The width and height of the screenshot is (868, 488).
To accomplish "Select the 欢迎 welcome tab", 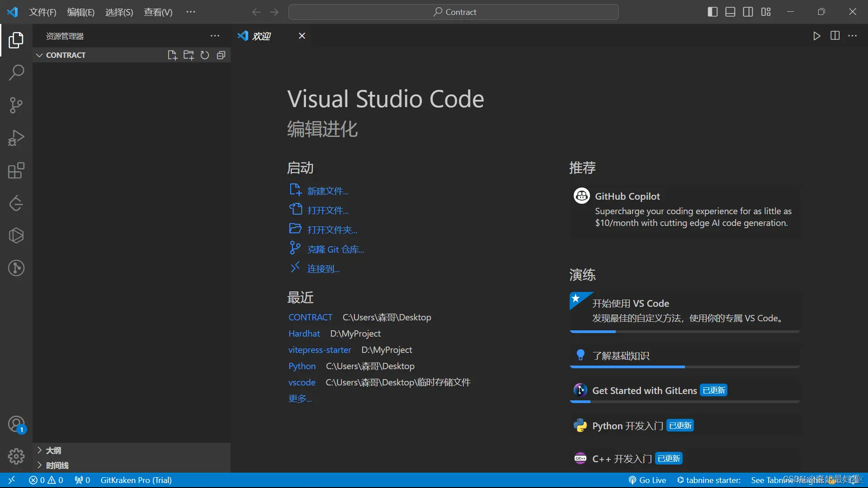I will tap(261, 36).
